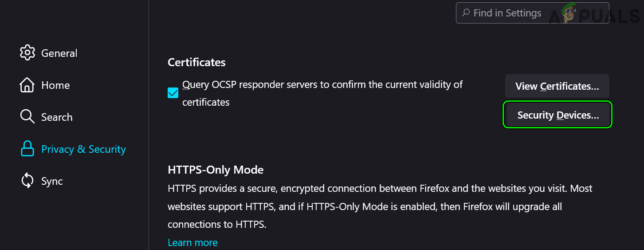The height and width of the screenshot is (250, 644).
Task: Click the Certificates section heading
Action: tap(196, 63)
